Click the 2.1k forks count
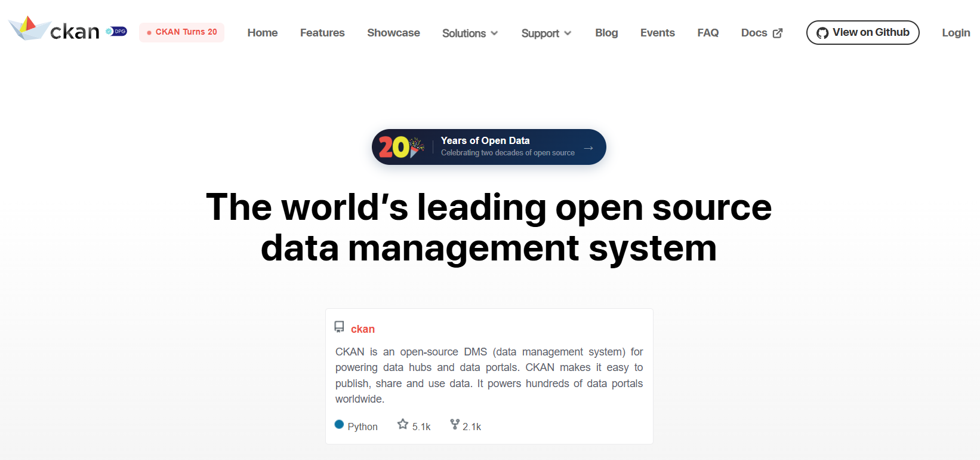Screen dimensions: 980x460 click(472, 427)
